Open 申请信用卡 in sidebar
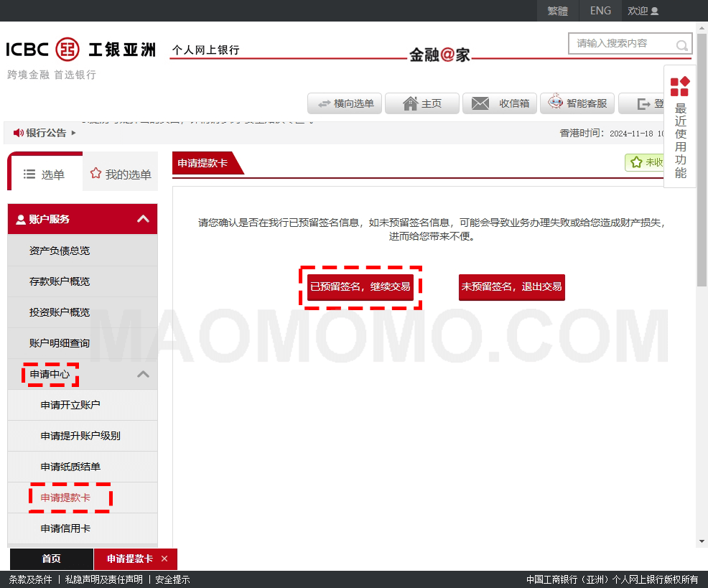 (65, 528)
